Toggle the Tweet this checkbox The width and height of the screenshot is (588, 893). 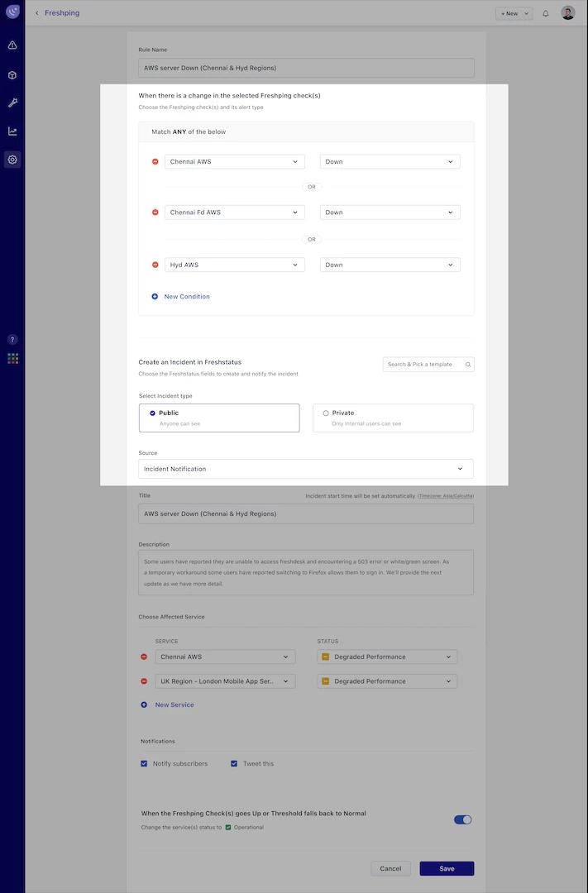(x=234, y=764)
